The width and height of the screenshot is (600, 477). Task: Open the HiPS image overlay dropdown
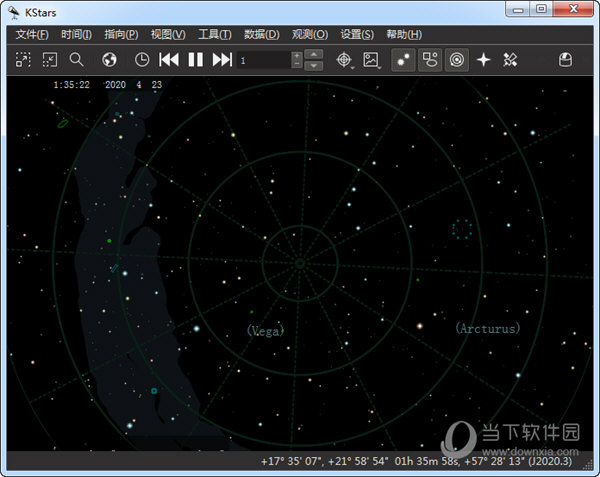pyautogui.click(x=372, y=60)
